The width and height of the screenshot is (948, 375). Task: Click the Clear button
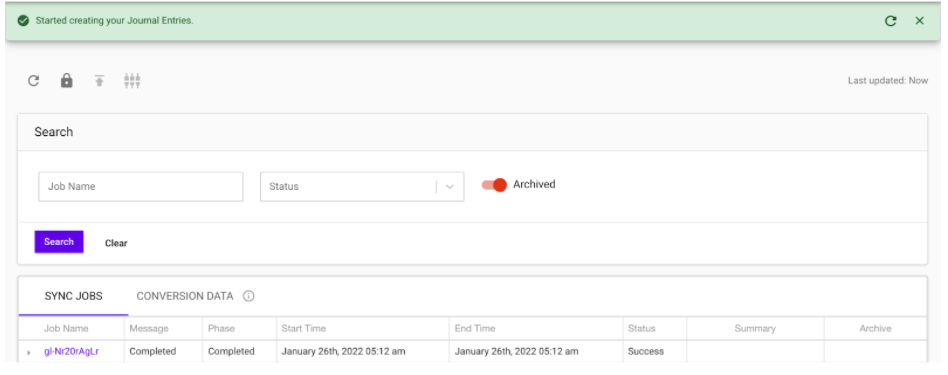[116, 243]
